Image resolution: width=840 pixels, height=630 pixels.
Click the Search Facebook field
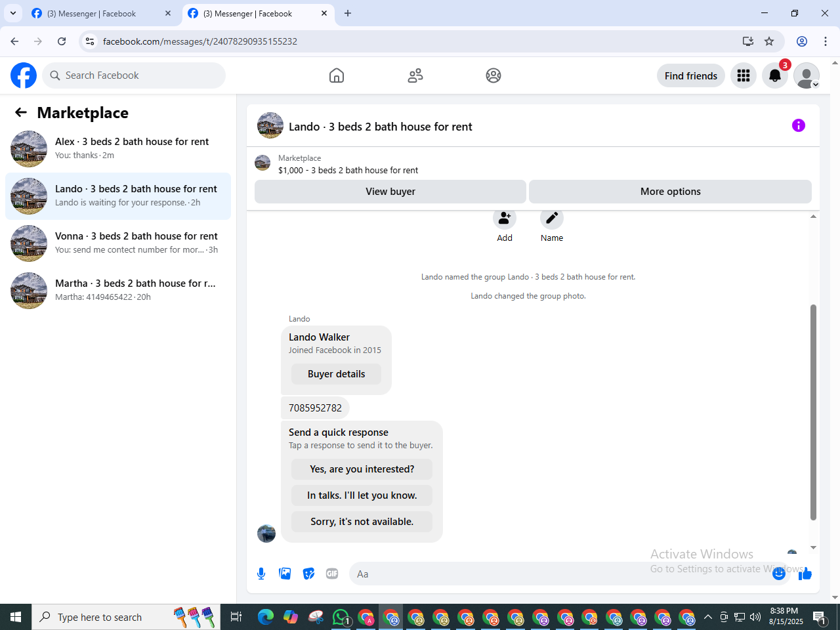tap(134, 75)
